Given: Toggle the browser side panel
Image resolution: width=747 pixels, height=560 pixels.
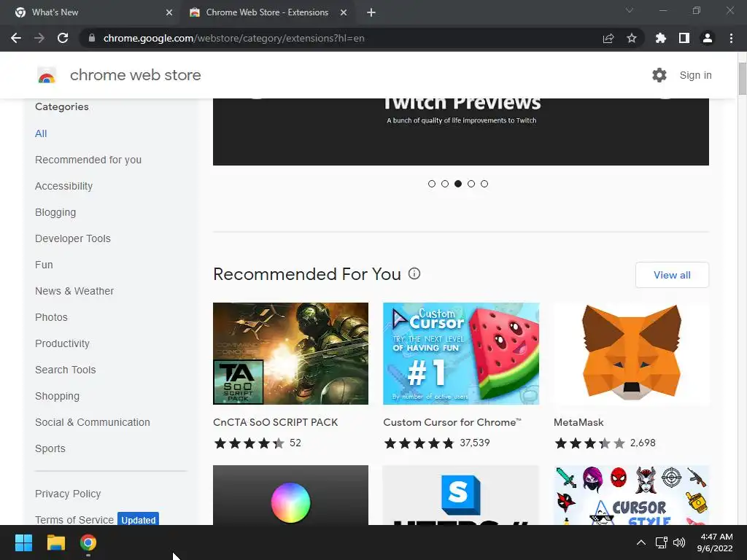Looking at the screenshot, I should click(x=684, y=38).
